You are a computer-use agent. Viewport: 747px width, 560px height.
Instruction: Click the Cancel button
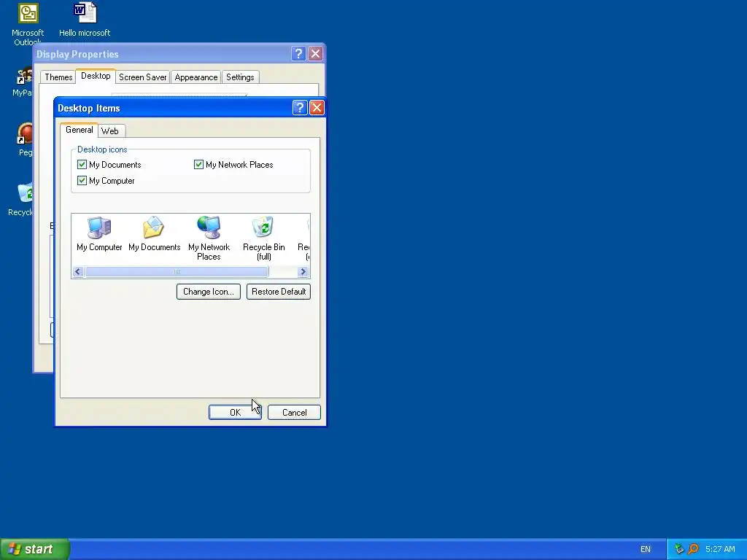click(x=295, y=413)
